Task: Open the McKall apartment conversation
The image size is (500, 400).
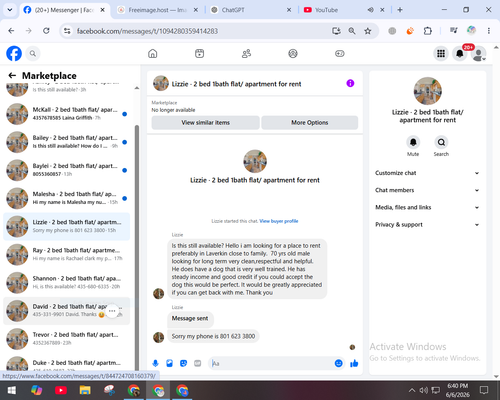Action: tap(67, 114)
